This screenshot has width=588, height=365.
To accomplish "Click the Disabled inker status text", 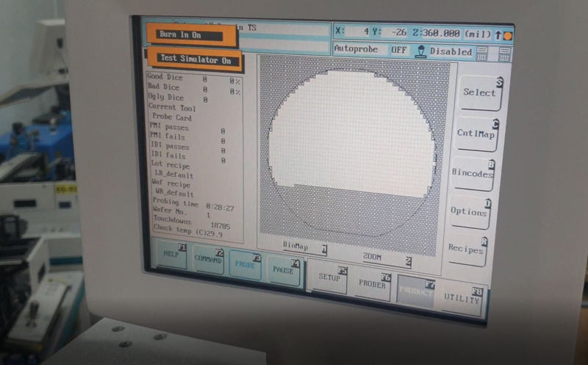I will tap(451, 52).
